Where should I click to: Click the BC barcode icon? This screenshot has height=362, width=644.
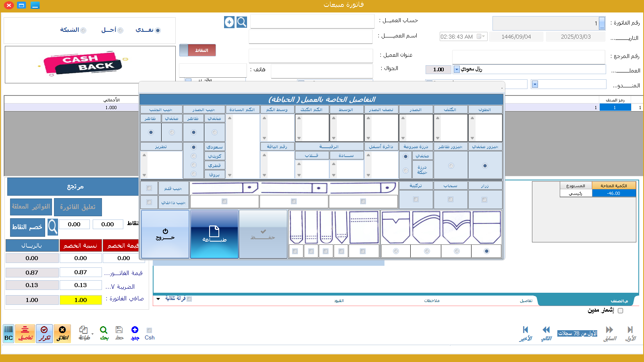click(x=8, y=333)
